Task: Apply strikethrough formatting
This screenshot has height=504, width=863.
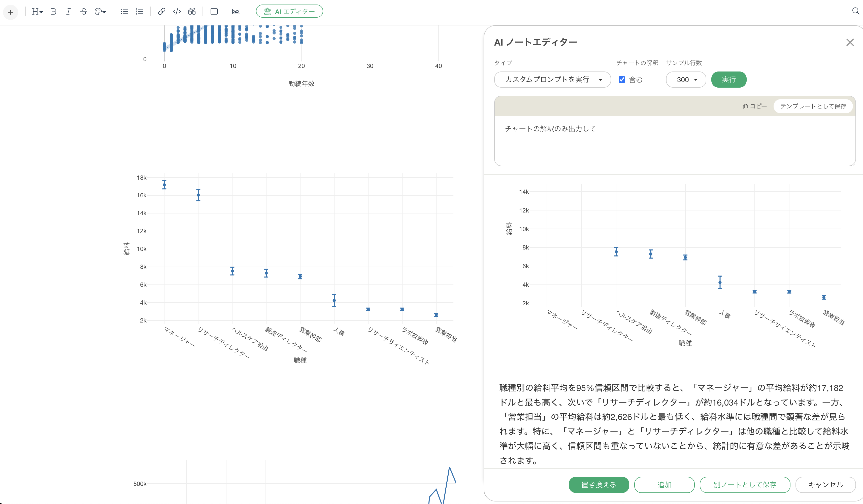Action: (x=84, y=12)
